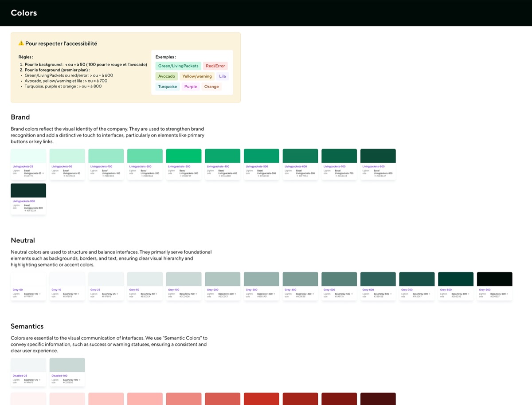The height and width of the screenshot is (405, 532).
Task: Select the Grey-700 color swatch
Action: [417, 279]
